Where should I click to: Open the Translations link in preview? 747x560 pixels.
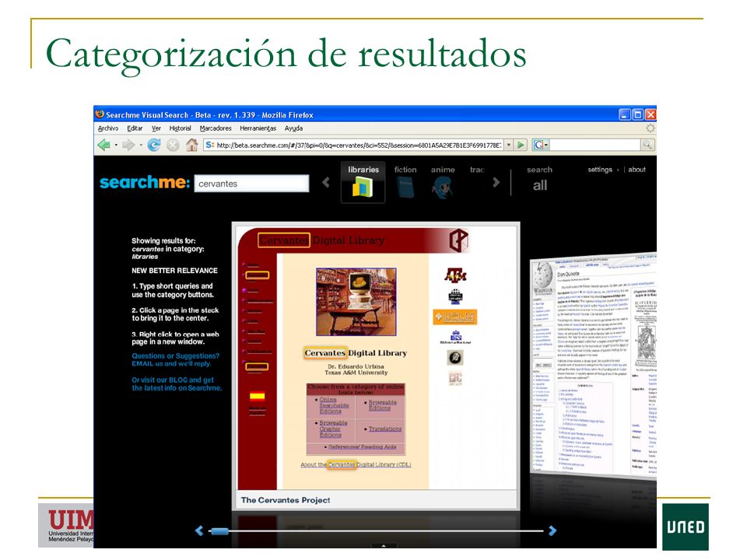[385, 429]
